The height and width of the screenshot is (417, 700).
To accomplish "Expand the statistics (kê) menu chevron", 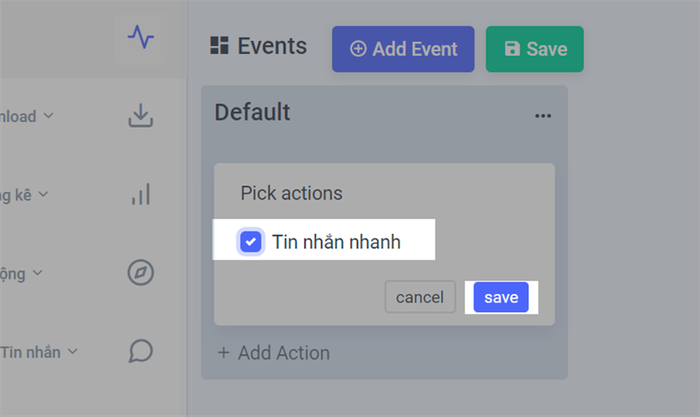I will pyautogui.click(x=43, y=194).
